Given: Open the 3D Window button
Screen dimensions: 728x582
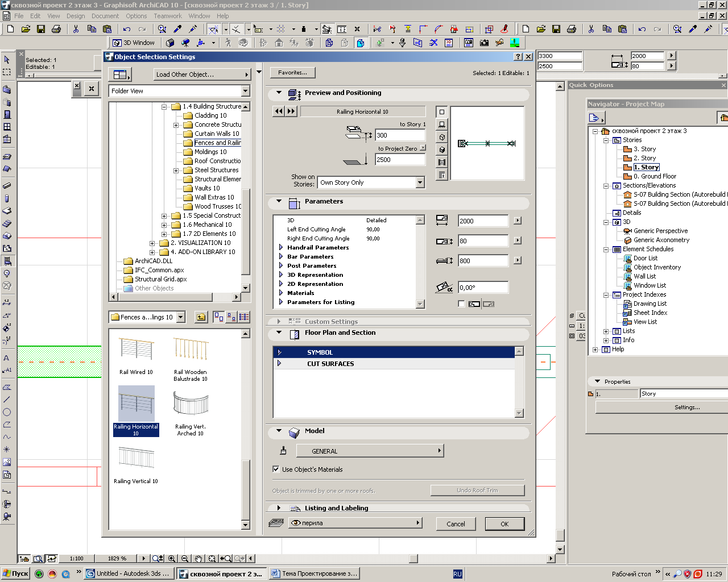Looking at the screenshot, I should (134, 43).
